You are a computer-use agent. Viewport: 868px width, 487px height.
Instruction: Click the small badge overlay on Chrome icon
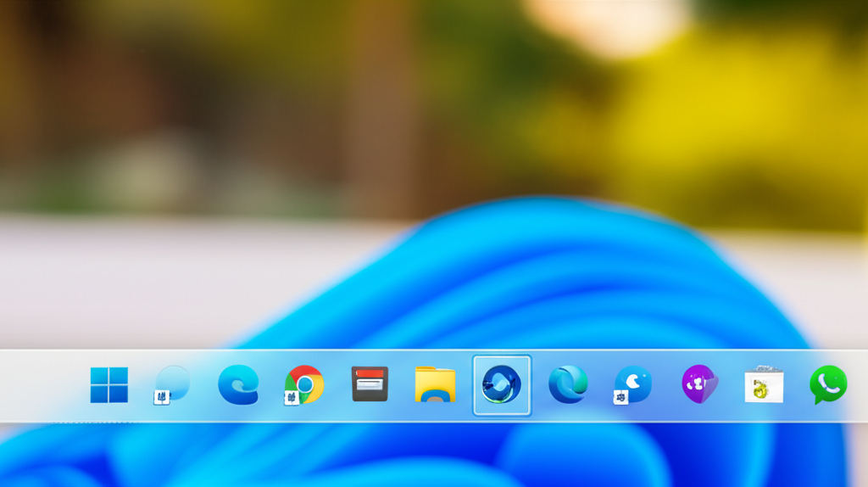point(292,397)
